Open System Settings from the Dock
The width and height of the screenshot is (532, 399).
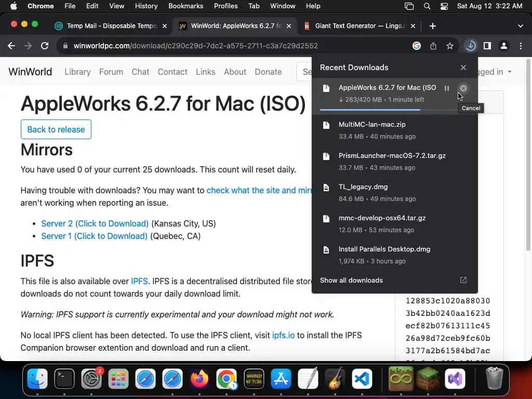click(91, 379)
